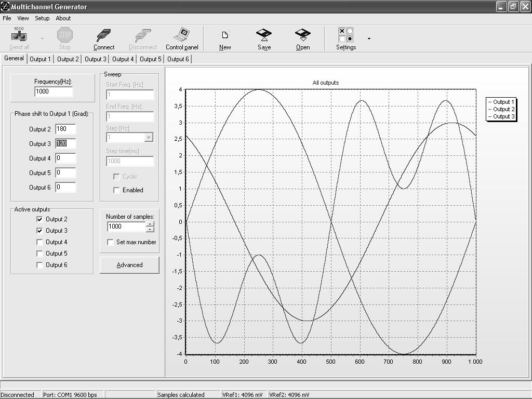Image resolution: width=532 pixels, height=399 pixels.
Task: Click the Stop sign icon
Action: click(x=65, y=35)
